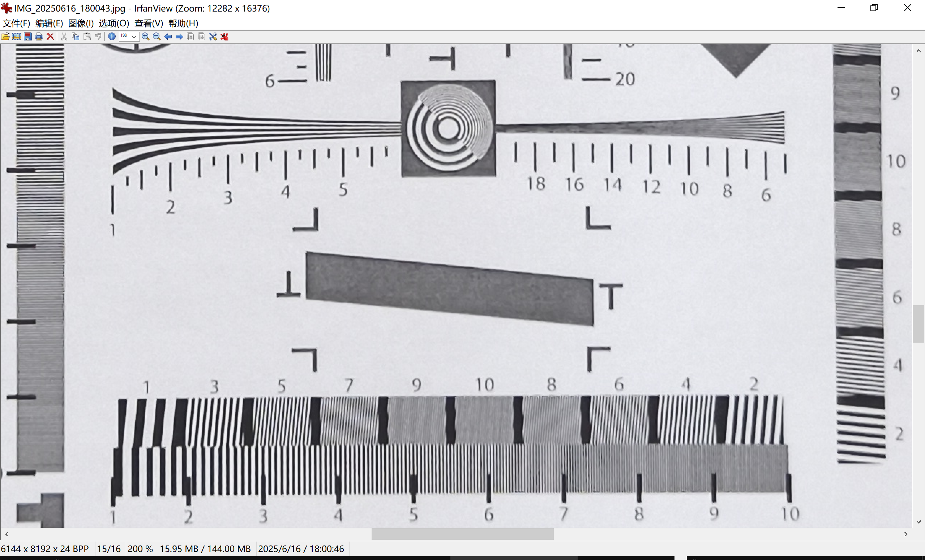Click the red X delete icon

50,36
